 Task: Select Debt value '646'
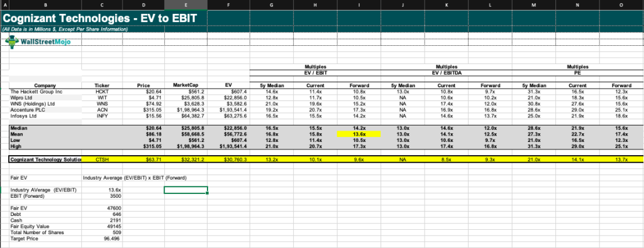coord(102,214)
